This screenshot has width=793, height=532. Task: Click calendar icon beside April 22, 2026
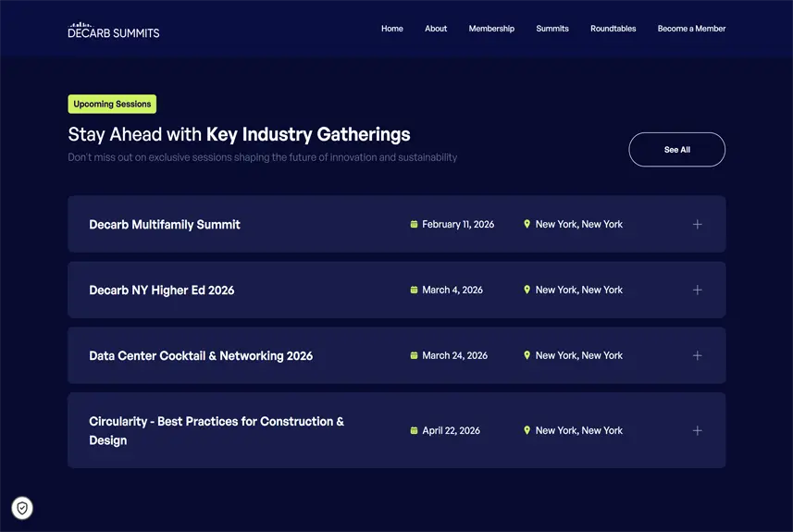pos(414,430)
